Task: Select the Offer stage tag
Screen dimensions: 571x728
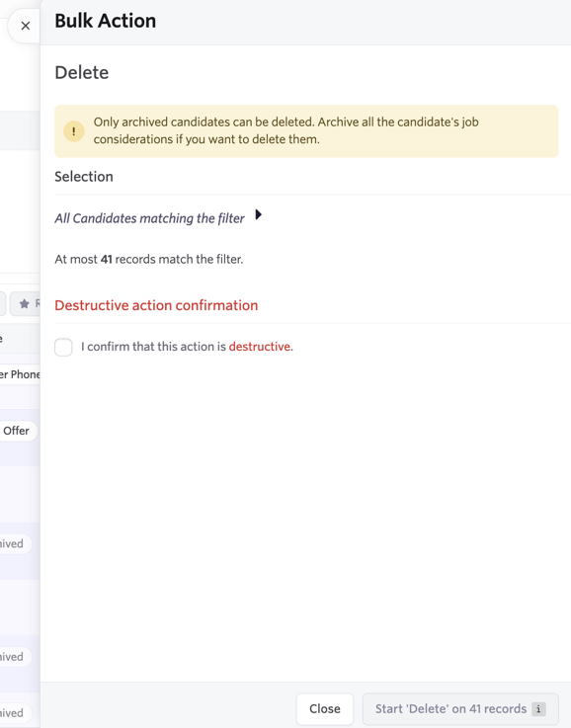Action: [x=17, y=431]
